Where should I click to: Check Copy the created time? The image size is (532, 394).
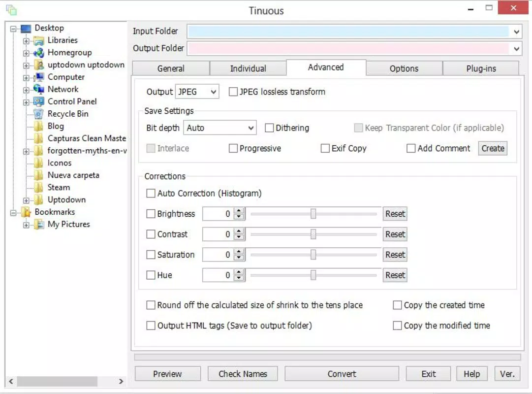click(x=397, y=305)
